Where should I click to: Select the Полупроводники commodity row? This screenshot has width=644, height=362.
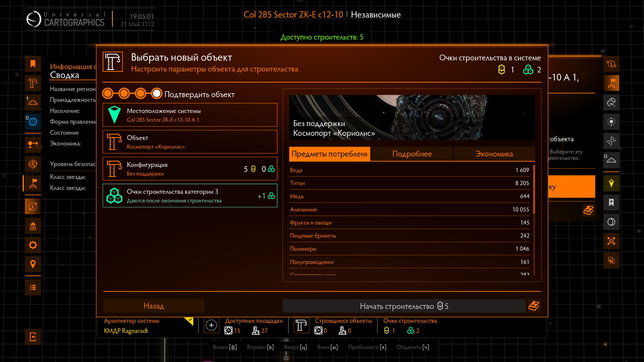410,262
